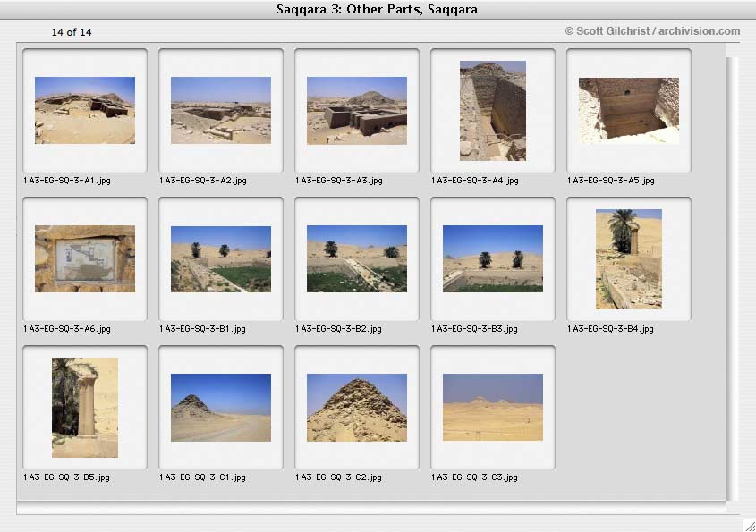
Task: Click the 1A3-EG-SQ-3-C3.jpg filename label
Action: [x=474, y=477]
